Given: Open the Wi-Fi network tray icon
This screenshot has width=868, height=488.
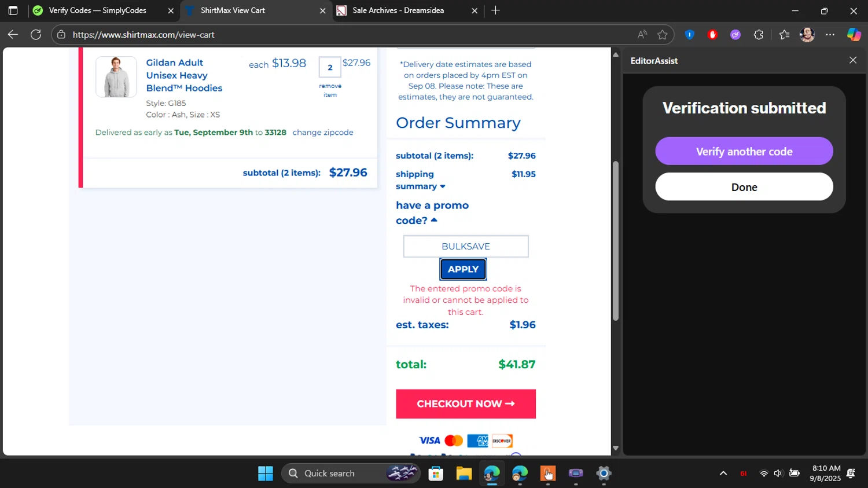Looking at the screenshot, I should pyautogui.click(x=764, y=474).
